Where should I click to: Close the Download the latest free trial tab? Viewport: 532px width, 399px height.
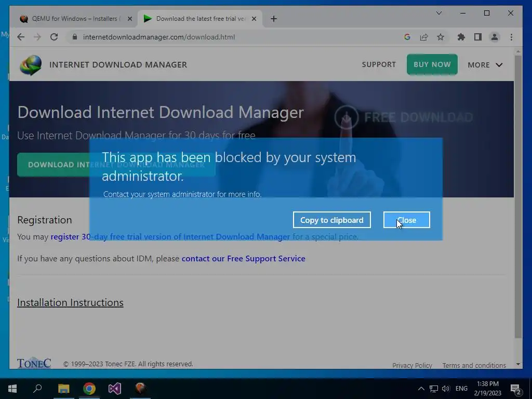click(x=254, y=19)
